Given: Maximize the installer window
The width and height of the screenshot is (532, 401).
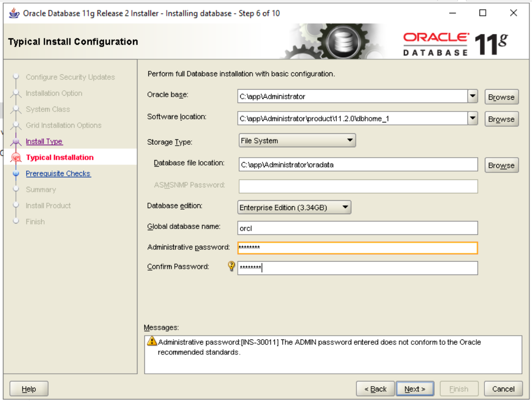Looking at the screenshot, I should [x=483, y=13].
